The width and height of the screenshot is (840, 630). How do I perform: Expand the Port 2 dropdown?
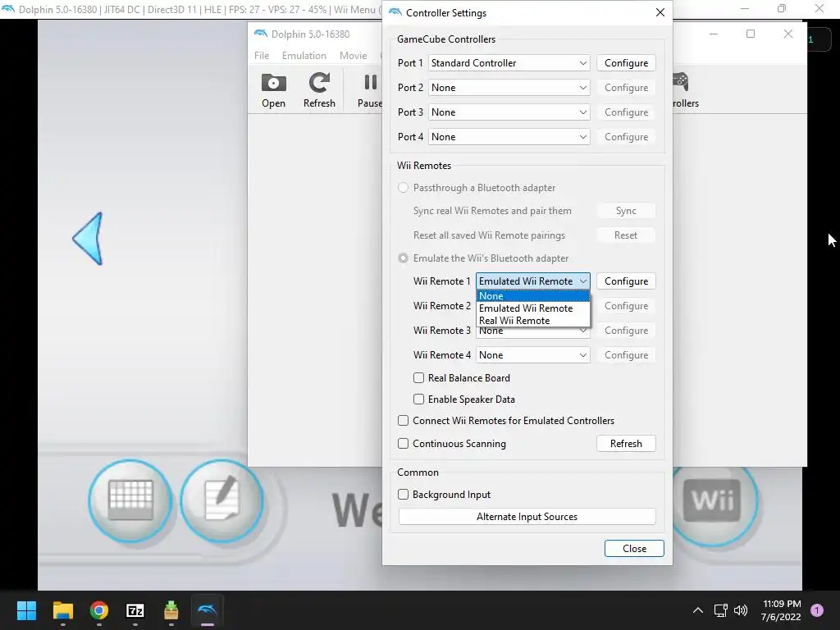click(x=509, y=88)
